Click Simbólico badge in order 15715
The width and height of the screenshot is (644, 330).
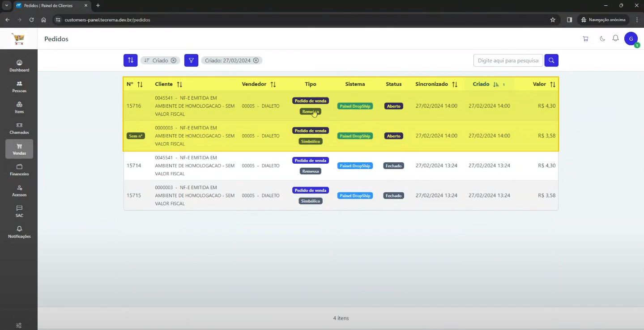[311, 201]
